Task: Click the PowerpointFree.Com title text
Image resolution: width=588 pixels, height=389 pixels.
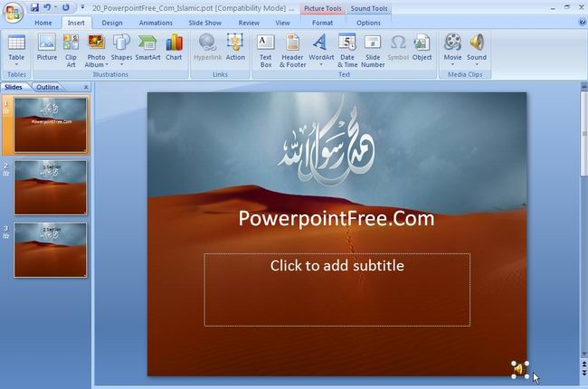Action: pos(337,218)
